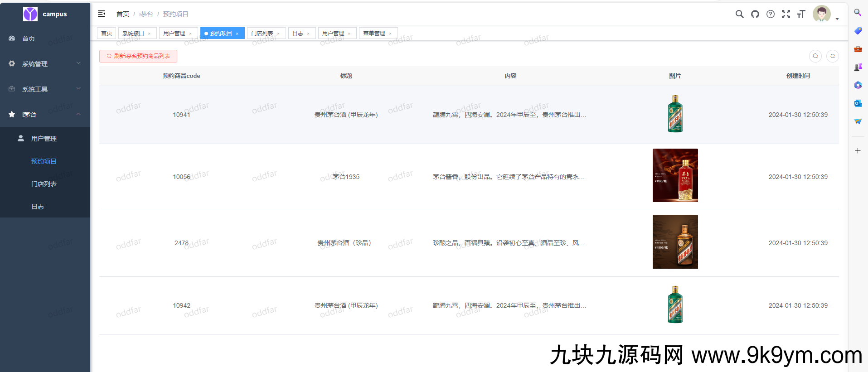Open the paper plane sidebar icon
This screenshot has height=372, width=868.
[858, 121]
